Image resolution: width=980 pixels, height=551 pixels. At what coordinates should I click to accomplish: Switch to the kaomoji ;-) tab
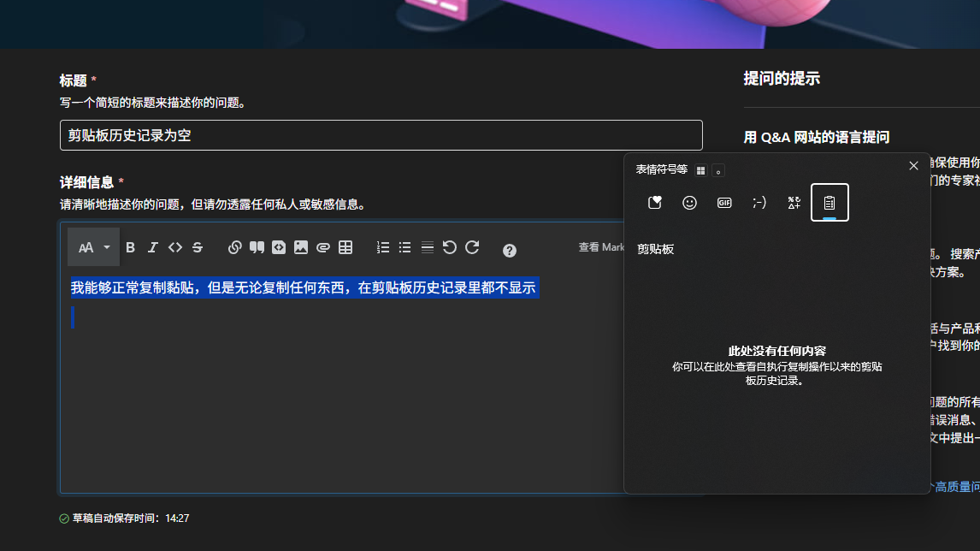[759, 203]
